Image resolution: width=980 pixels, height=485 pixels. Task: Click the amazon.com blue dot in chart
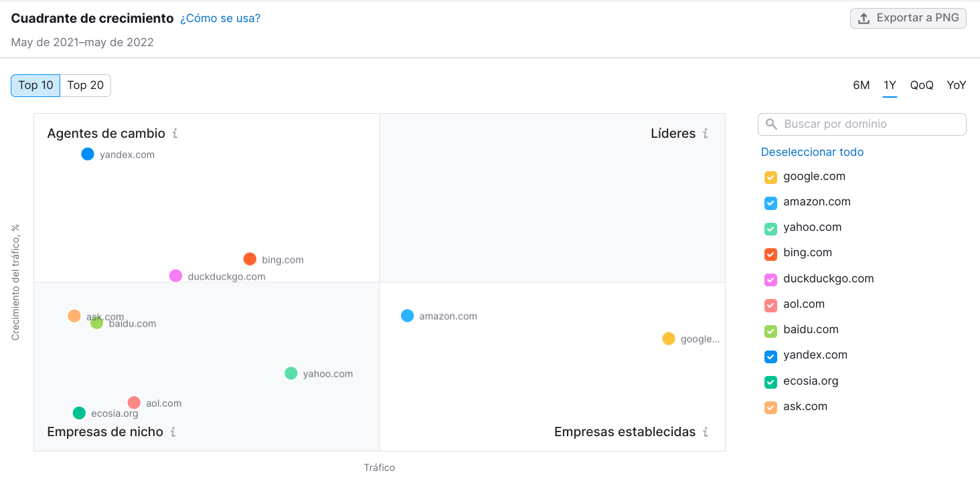pos(407,316)
